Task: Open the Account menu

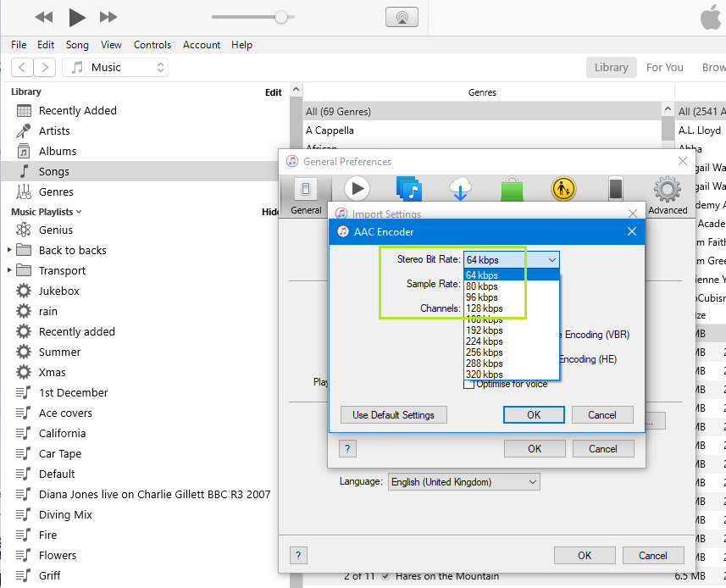Action: 202,45
